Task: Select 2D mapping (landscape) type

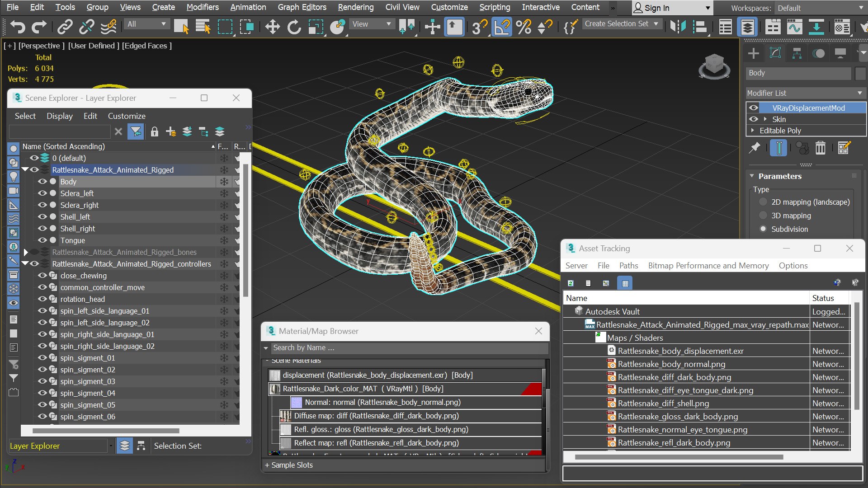Action: [763, 202]
